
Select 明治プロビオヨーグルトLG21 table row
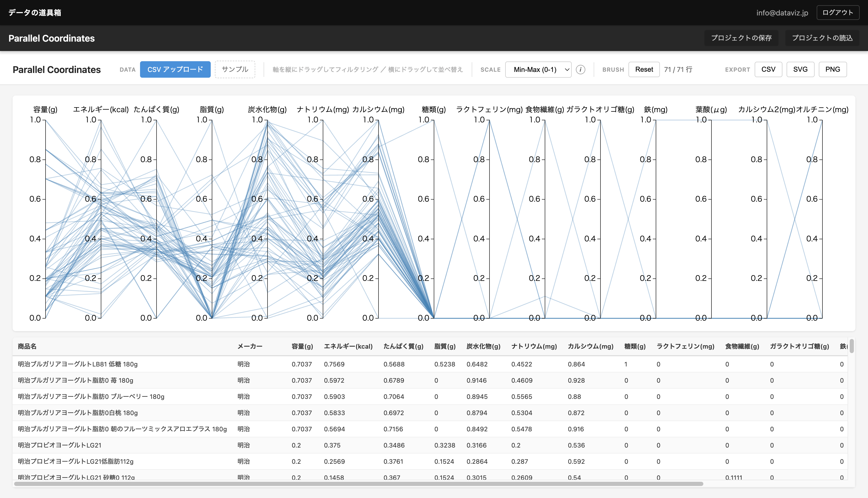pos(60,445)
